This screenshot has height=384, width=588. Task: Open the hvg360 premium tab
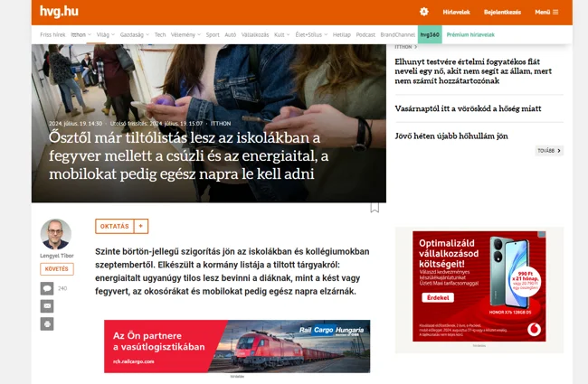point(430,34)
